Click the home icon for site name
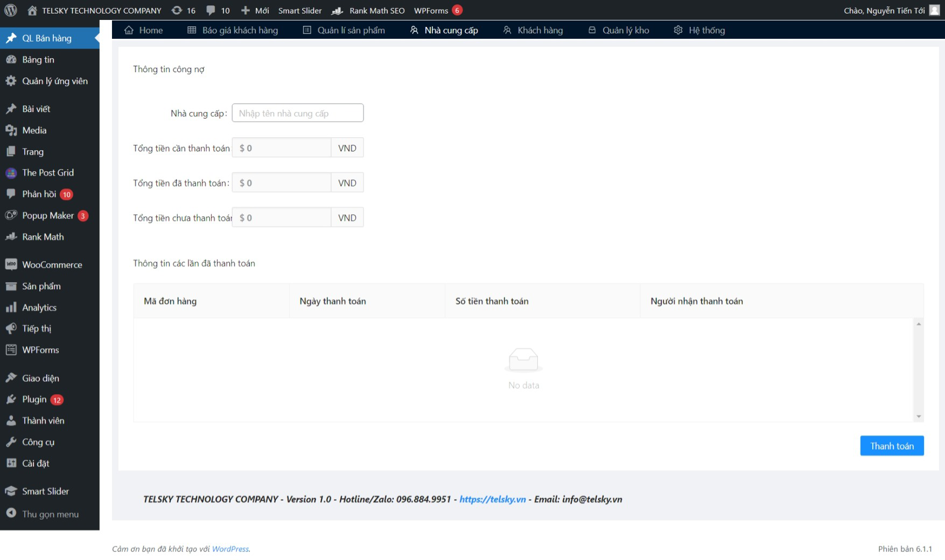 pos(32,10)
